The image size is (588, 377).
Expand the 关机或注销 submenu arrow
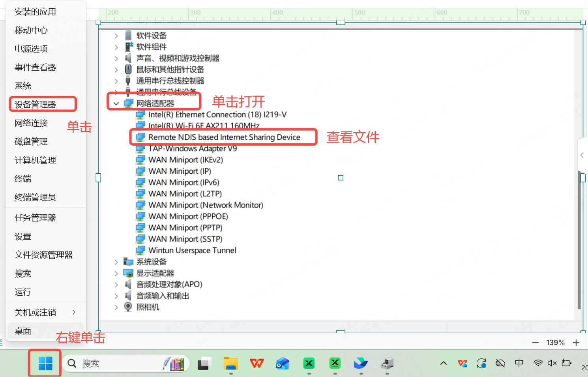coord(74,312)
